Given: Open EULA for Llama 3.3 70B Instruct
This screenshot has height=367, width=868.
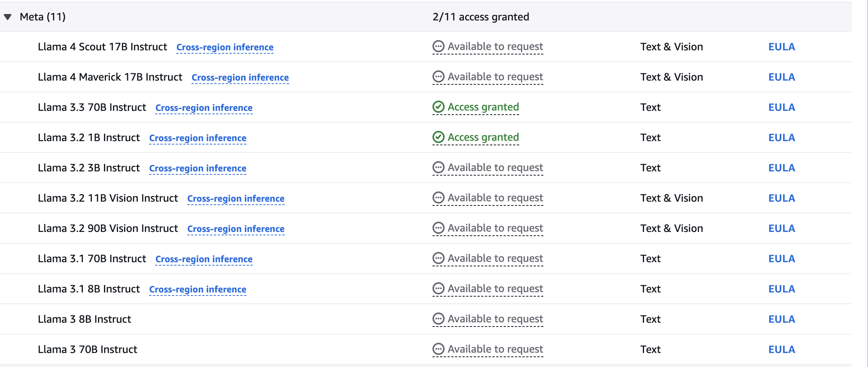Looking at the screenshot, I should pos(782,107).
